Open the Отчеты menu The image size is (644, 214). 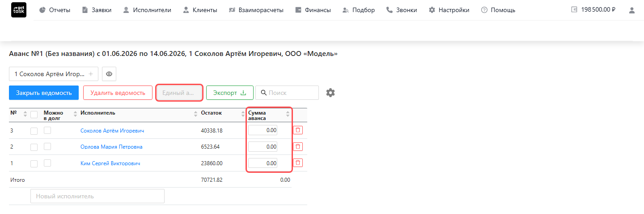coord(55,10)
